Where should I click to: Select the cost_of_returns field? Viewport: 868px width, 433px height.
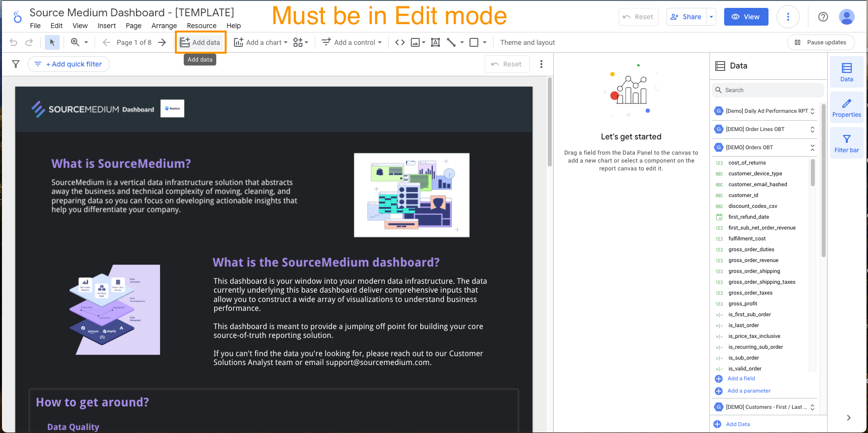point(747,163)
